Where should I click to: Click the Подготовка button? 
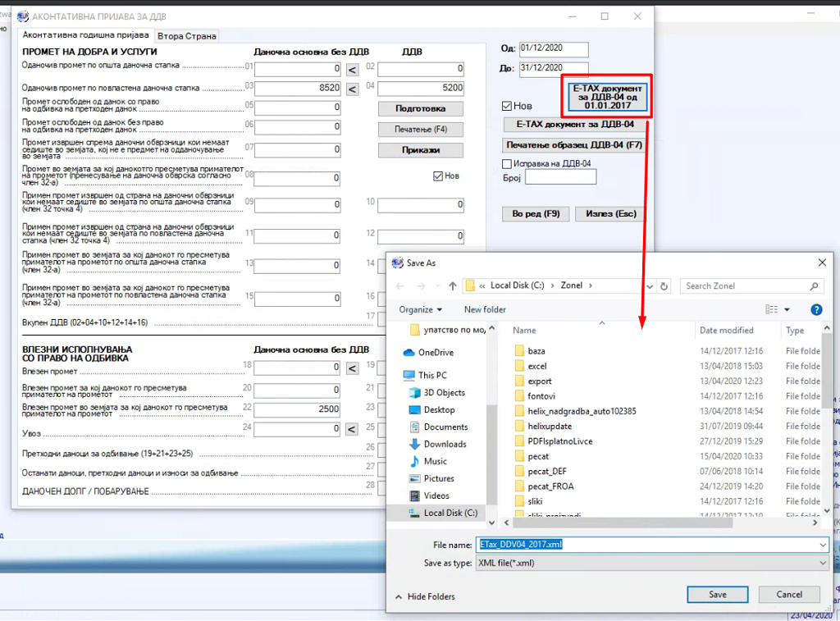421,109
